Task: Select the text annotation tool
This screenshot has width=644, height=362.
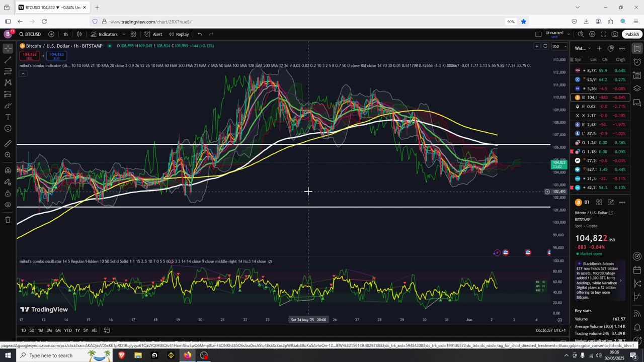Action: 8,117
